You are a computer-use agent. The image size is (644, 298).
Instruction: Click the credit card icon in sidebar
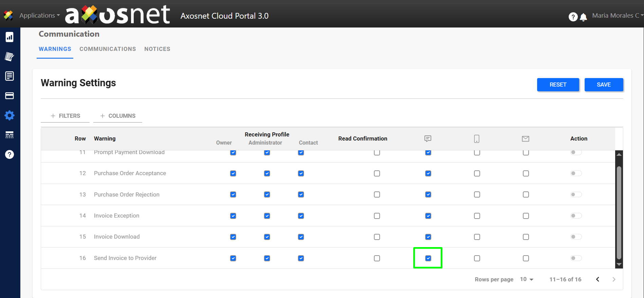10,96
